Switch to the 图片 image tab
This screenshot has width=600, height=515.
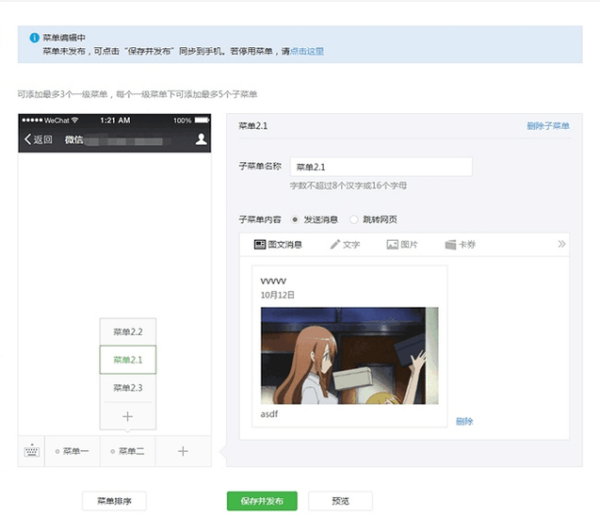[x=402, y=244]
